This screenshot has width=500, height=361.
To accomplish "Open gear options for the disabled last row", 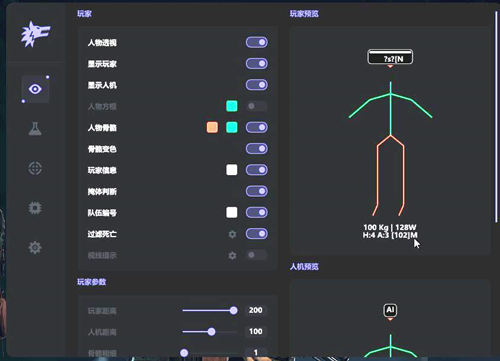I will coord(232,256).
